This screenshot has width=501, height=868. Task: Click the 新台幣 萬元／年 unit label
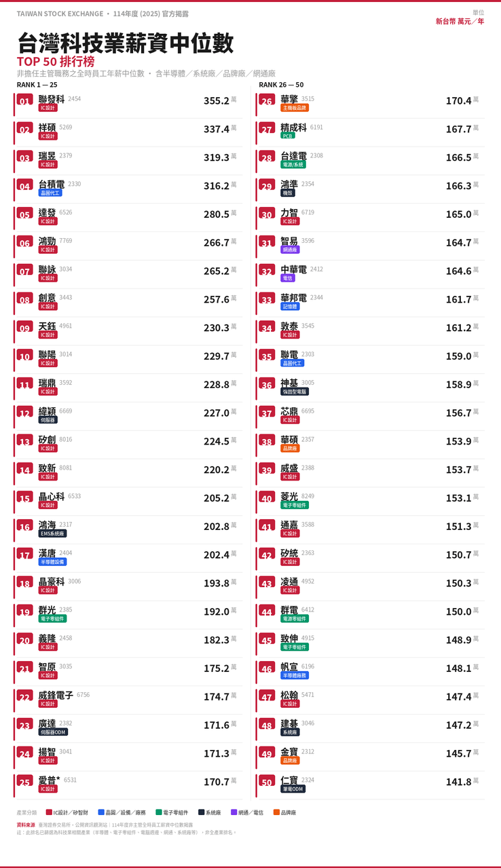pos(460,22)
